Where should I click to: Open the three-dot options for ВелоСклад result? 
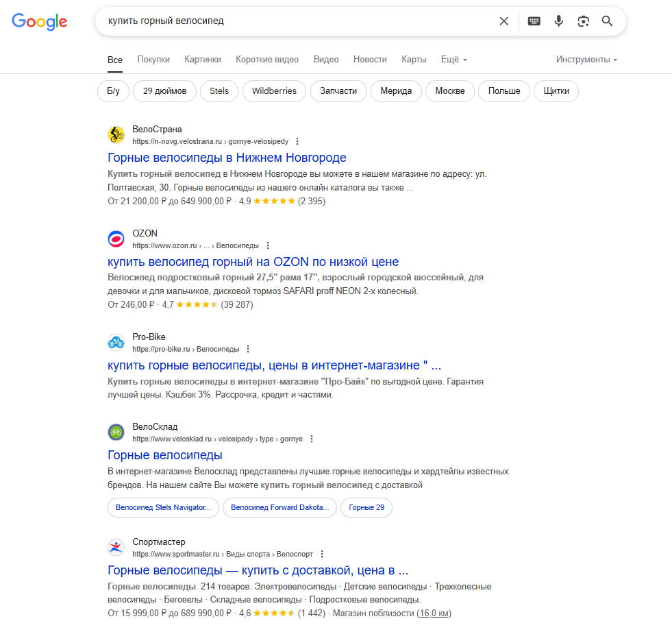[312, 439]
